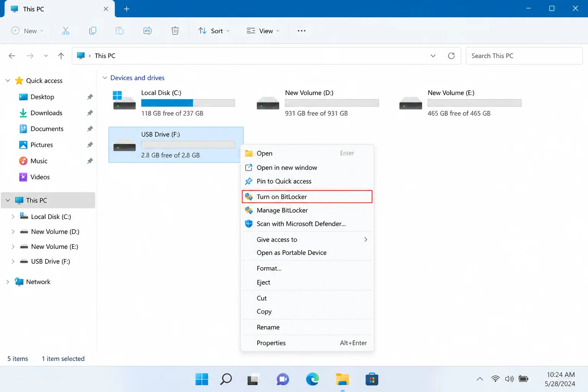Viewport: 588px width, 392px height.
Task: Open the See more ellipsis menu
Action: (302, 31)
